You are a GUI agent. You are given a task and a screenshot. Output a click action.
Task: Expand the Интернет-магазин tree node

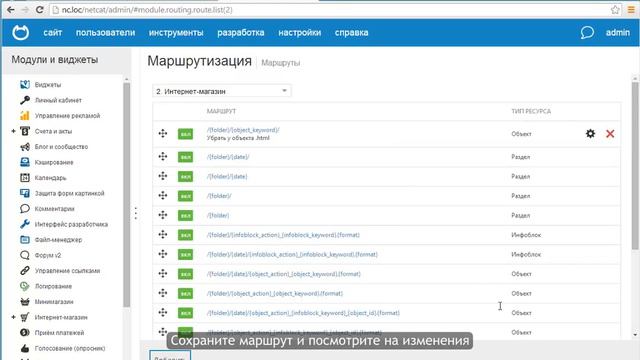tap(13, 317)
